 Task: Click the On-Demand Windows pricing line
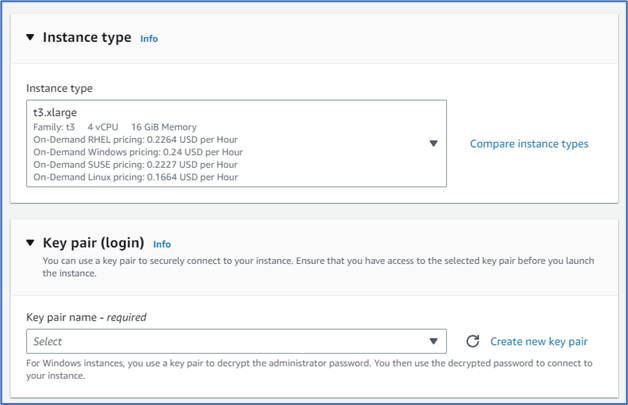[x=137, y=152]
